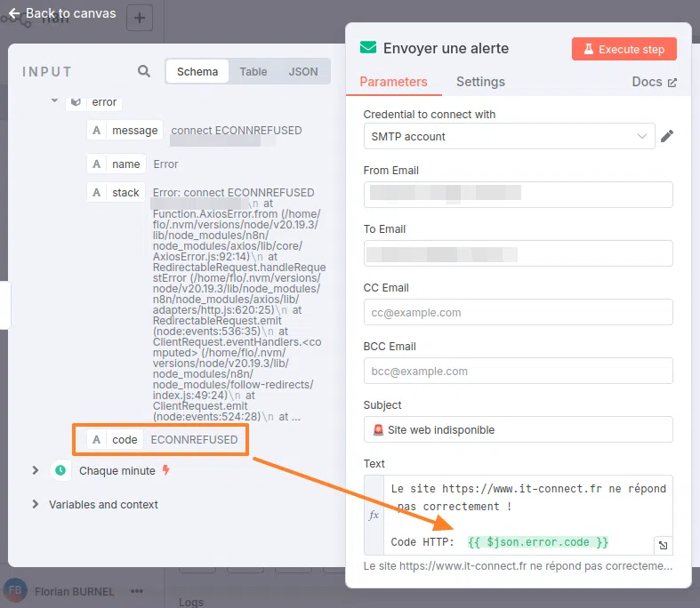Click the string type icon beside stack
Viewport: 700px width, 608px height.
point(96,192)
